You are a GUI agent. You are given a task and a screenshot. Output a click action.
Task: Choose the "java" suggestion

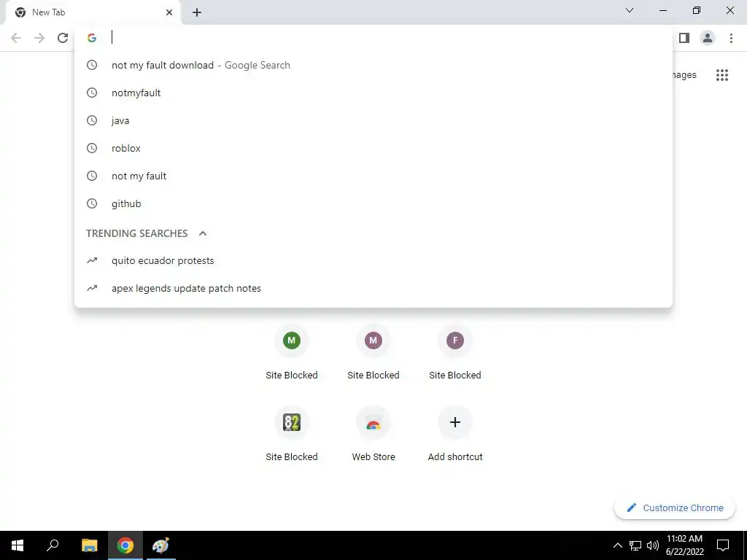(x=373, y=120)
